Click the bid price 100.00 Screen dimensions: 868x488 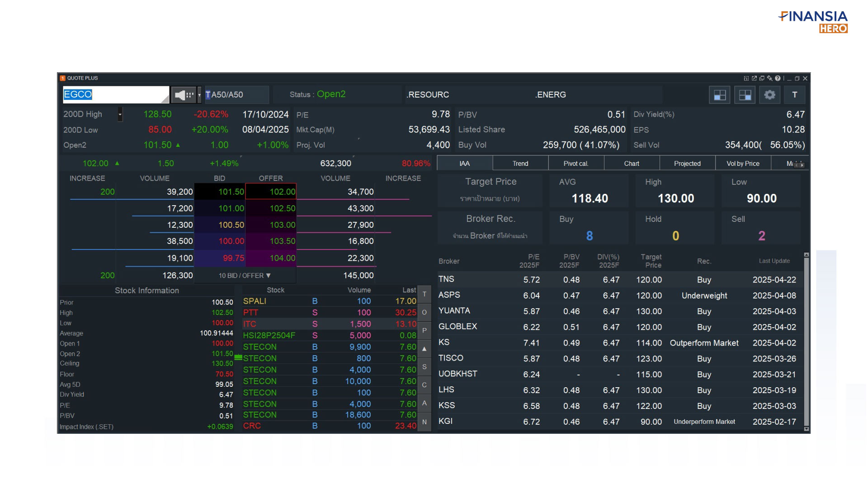point(220,241)
